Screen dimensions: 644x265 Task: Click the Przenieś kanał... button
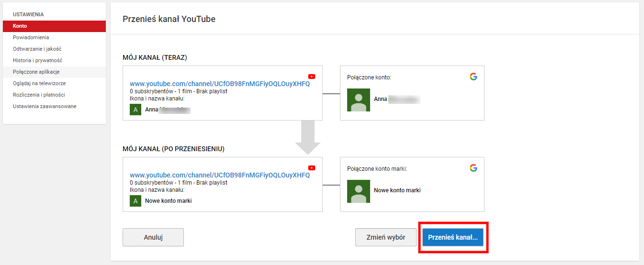click(453, 237)
